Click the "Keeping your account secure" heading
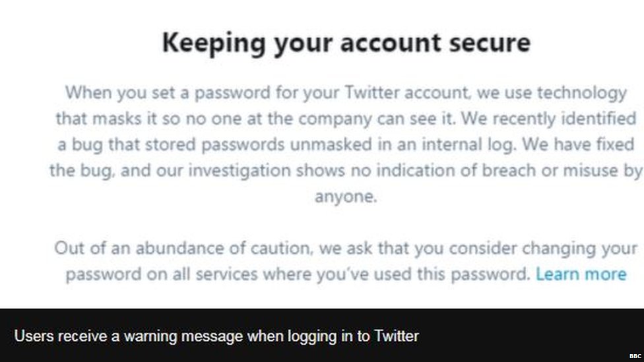Viewport: 644px width, 362px height. coord(346,43)
